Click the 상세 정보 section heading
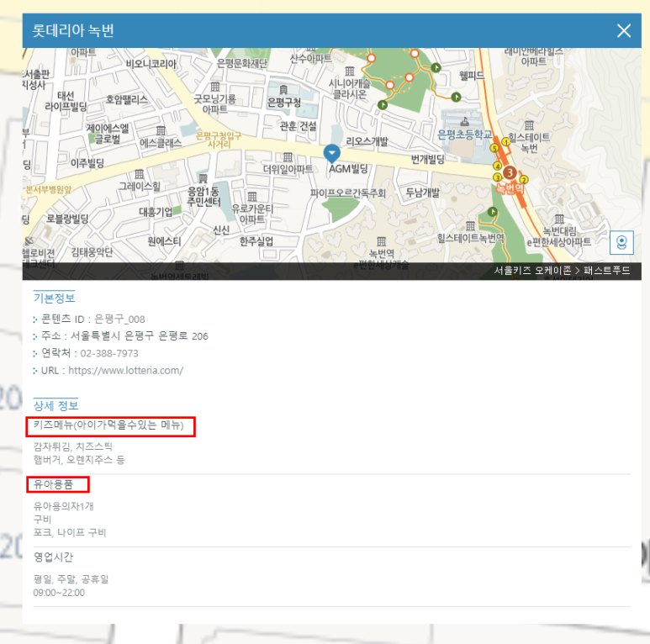This screenshot has height=644, width=650. 56,406
